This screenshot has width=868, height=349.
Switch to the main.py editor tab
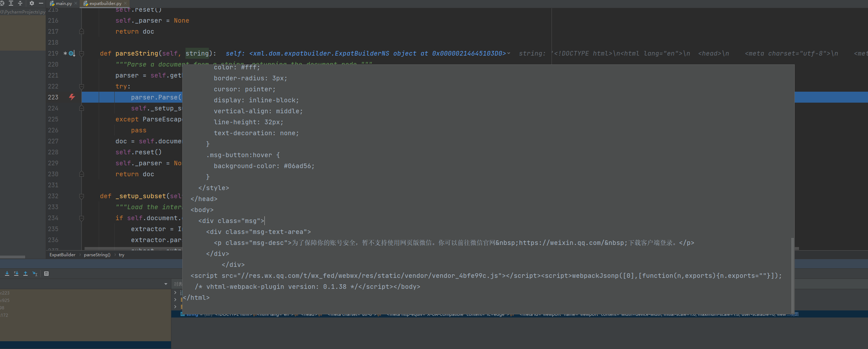63,4
